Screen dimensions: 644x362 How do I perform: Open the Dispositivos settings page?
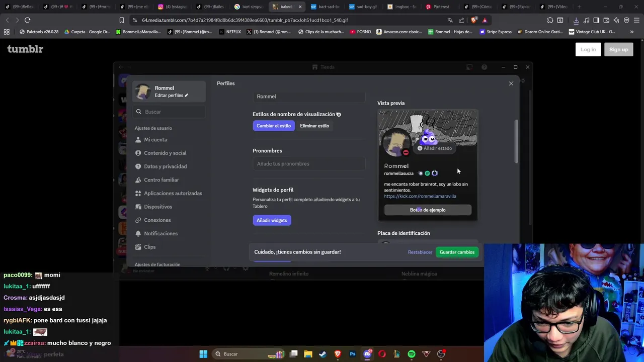click(x=158, y=207)
